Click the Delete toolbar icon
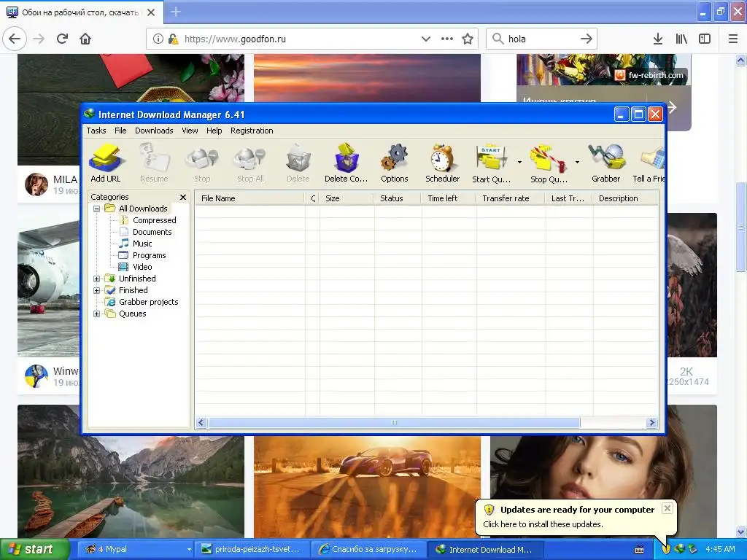 [x=298, y=163]
